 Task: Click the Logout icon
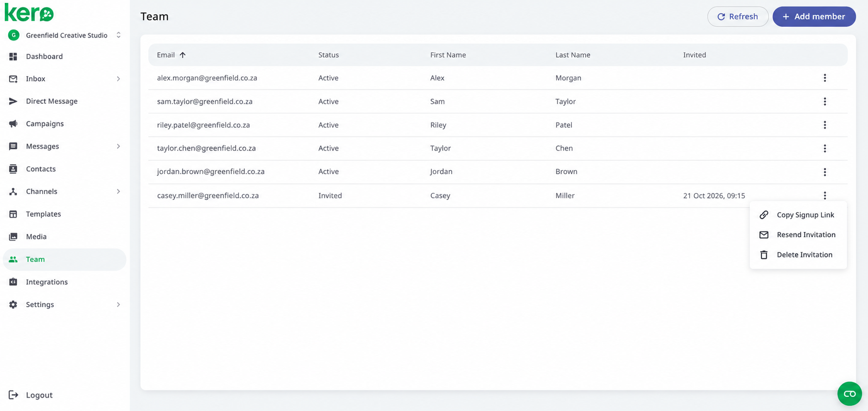[x=13, y=395]
